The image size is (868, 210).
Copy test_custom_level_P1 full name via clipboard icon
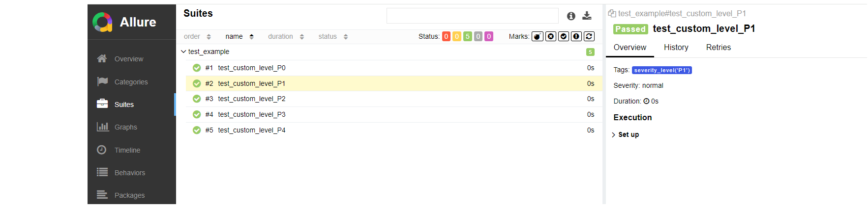[x=612, y=14]
